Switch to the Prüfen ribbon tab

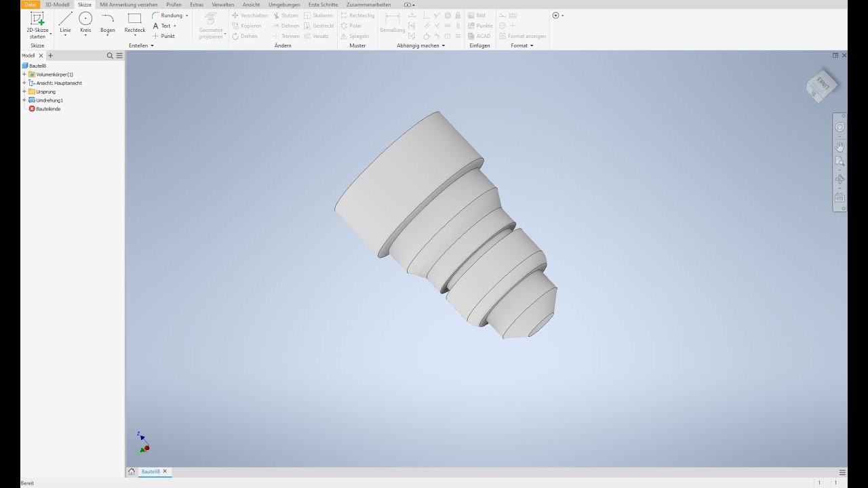[174, 4]
